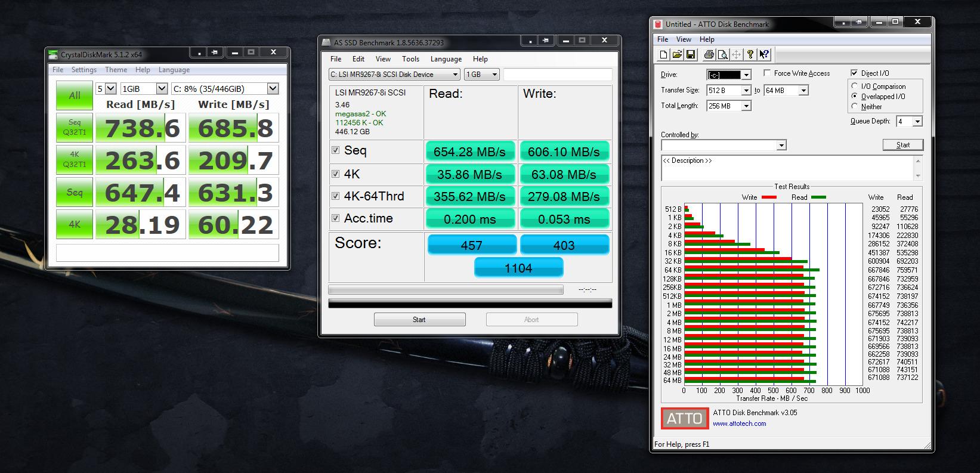Expand the Total Length dropdown

746,106
